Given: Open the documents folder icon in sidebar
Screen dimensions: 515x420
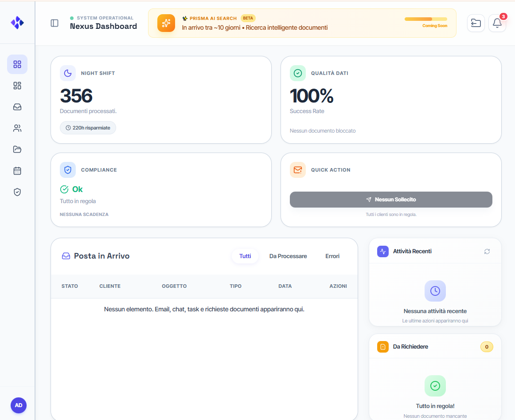Looking at the screenshot, I should click(17, 149).
